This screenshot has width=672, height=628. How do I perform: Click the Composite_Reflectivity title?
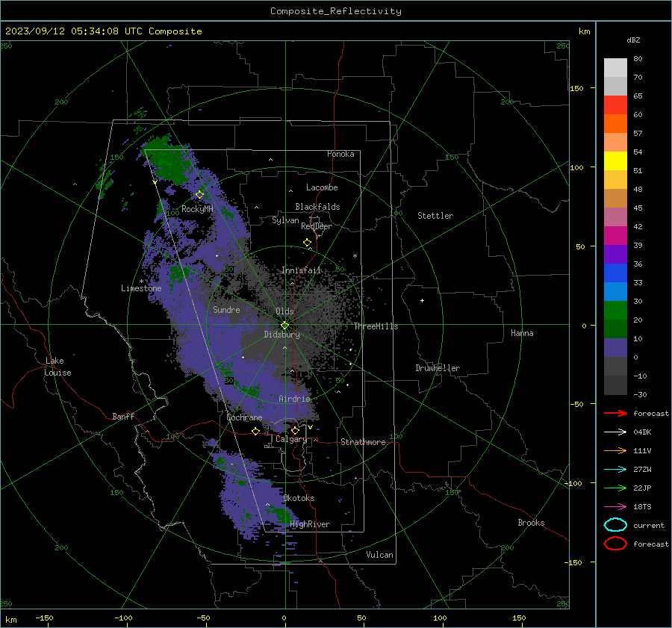pyautogui.click(x=336, y=11)
